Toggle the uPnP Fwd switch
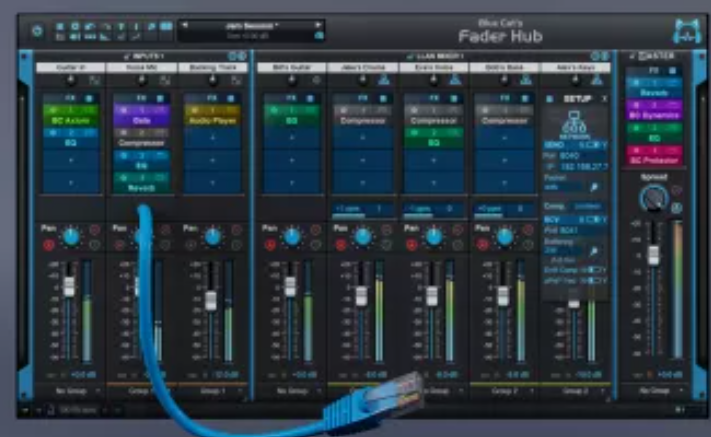711x437 pixels. 594,281
